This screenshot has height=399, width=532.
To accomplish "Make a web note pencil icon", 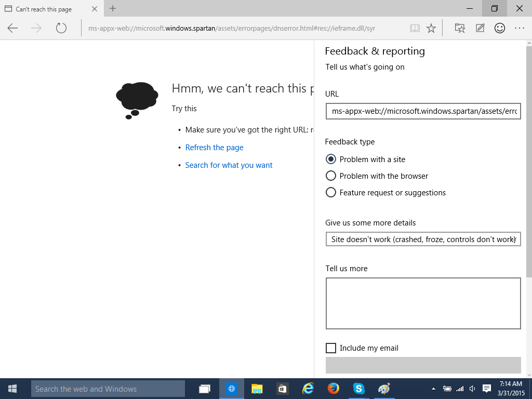I will [480, 28].
